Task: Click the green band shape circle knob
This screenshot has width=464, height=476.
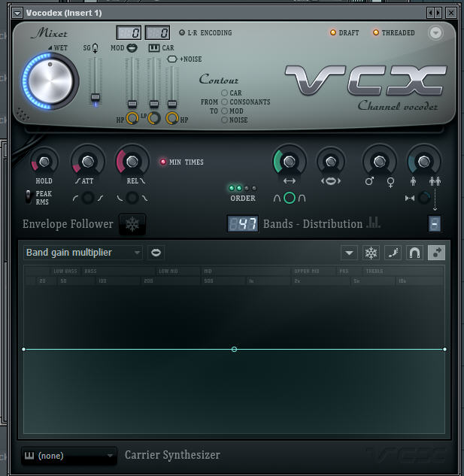Action: coord(290,198)
